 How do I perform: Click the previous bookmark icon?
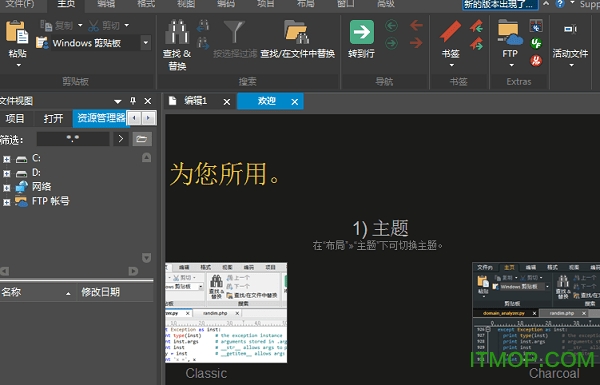click(x=476, y=26)
